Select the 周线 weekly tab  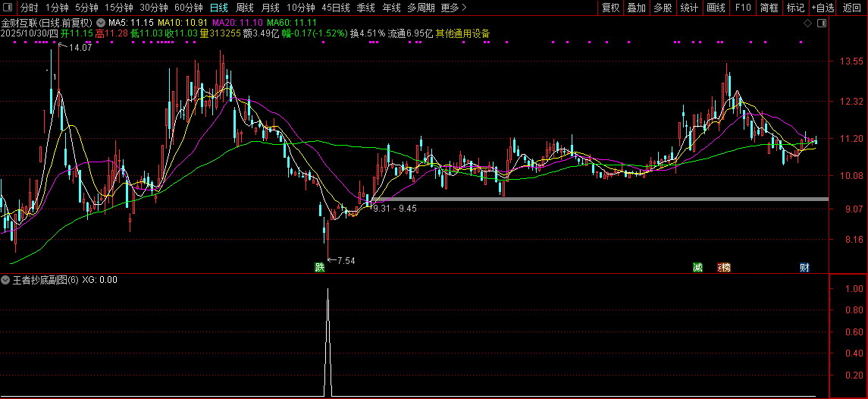(245, 8)
